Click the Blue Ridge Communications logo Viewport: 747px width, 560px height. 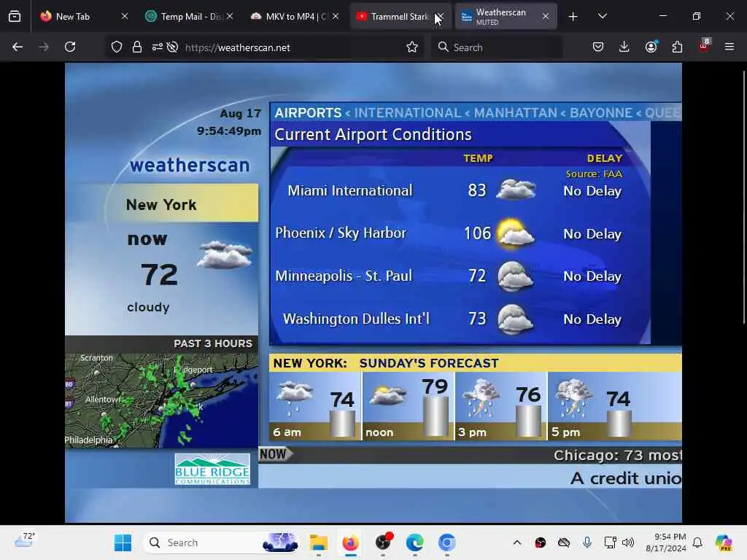click(212, 470)
